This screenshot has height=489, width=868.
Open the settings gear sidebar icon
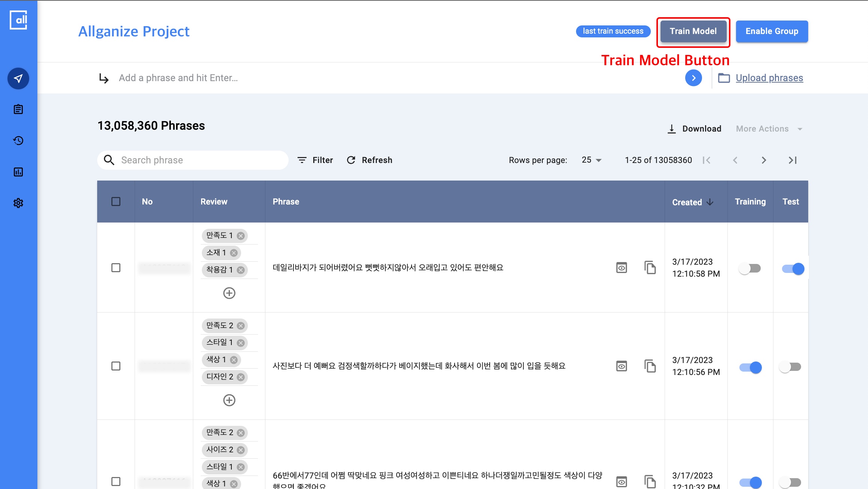18,203
